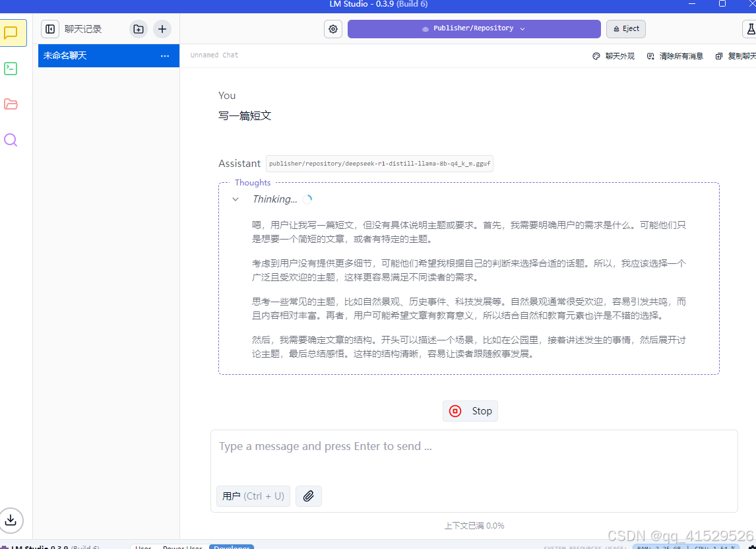Switch to User mode

click(142, 547)
